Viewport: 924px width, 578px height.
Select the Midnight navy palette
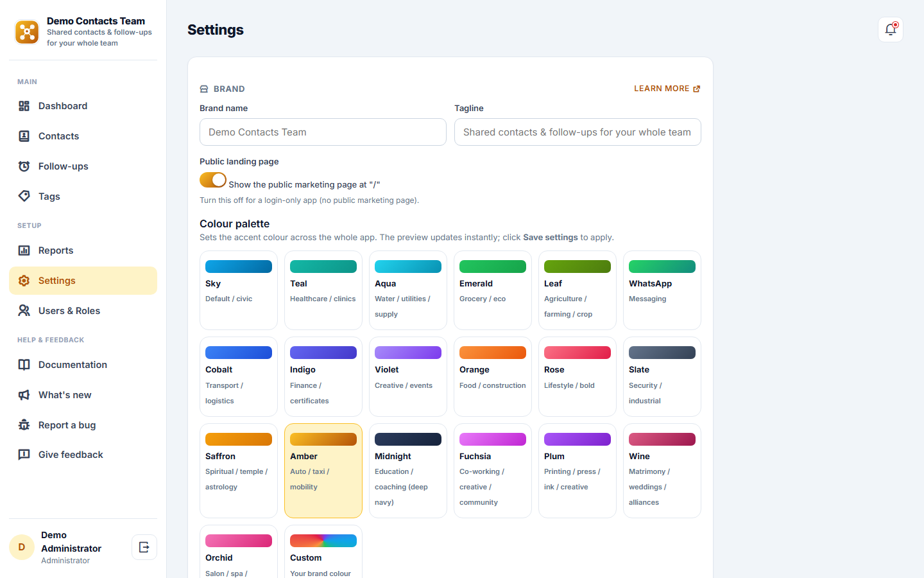(408, 471)
